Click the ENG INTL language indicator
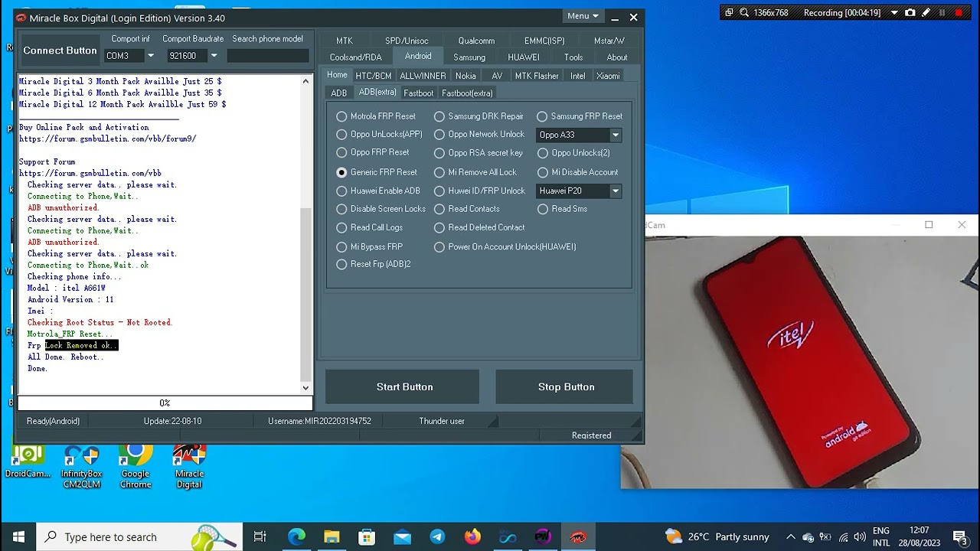Screen dimensions: 980x551 tap(881, 536)
